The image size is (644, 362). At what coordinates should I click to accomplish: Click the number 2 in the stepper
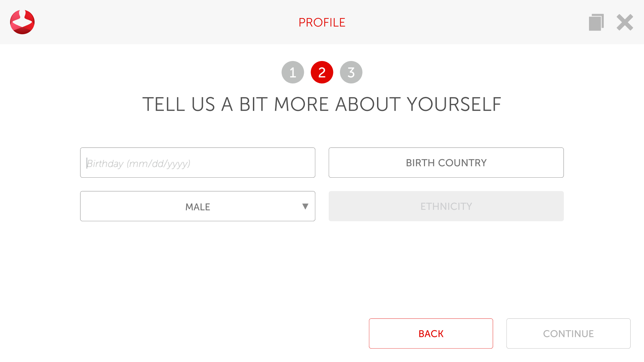[x=322, y=72]
